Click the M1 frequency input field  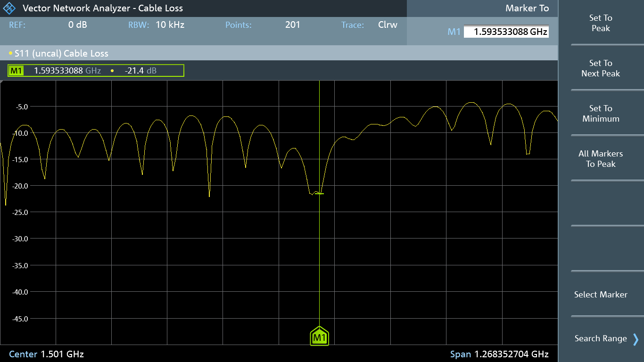point(507,31)
